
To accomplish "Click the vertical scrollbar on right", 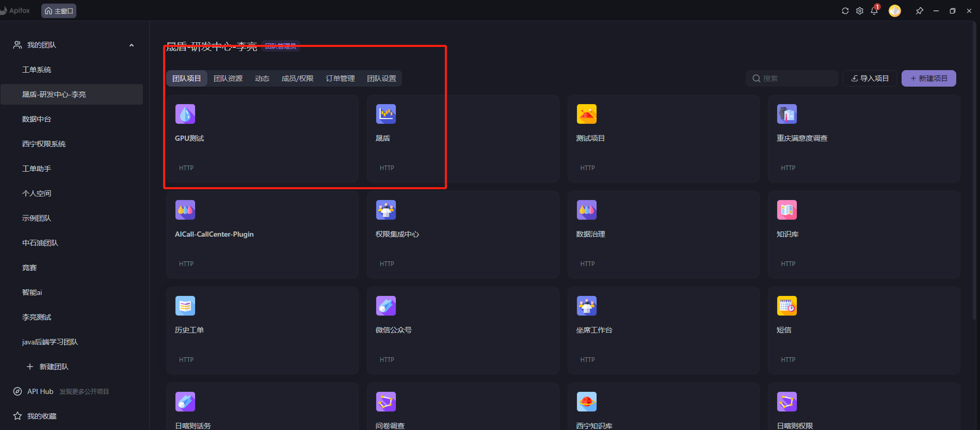I will pos(975,170).
